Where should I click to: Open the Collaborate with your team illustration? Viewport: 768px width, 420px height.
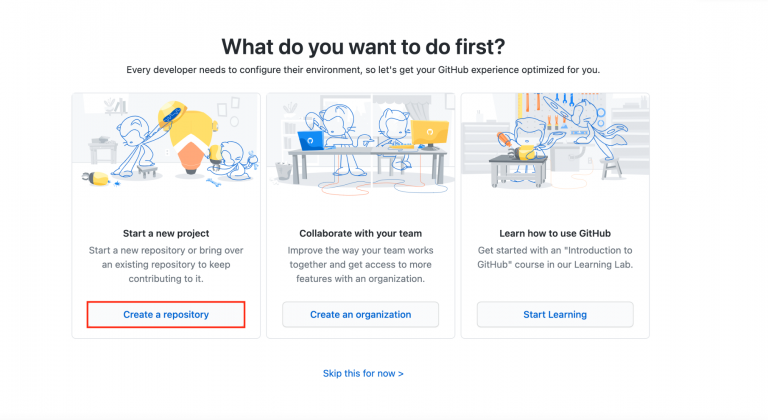[360, 142]
